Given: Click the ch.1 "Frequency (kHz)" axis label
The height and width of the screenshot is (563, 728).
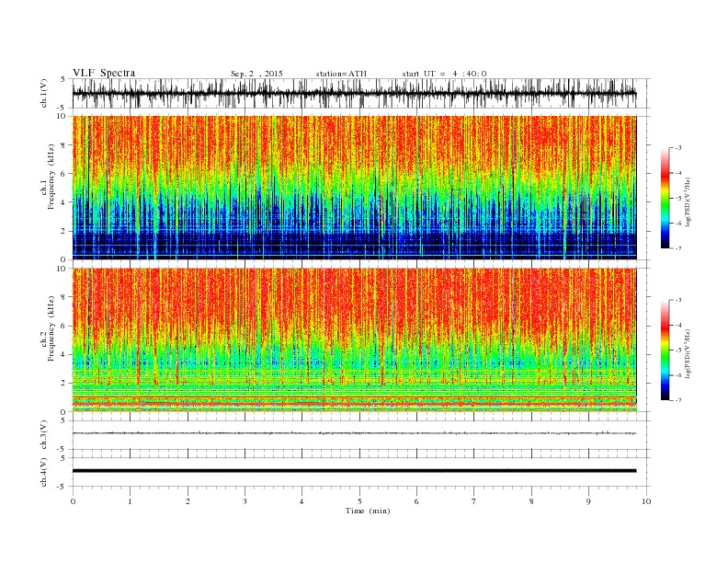Looking at the screenshot, I should pos(51,177).
